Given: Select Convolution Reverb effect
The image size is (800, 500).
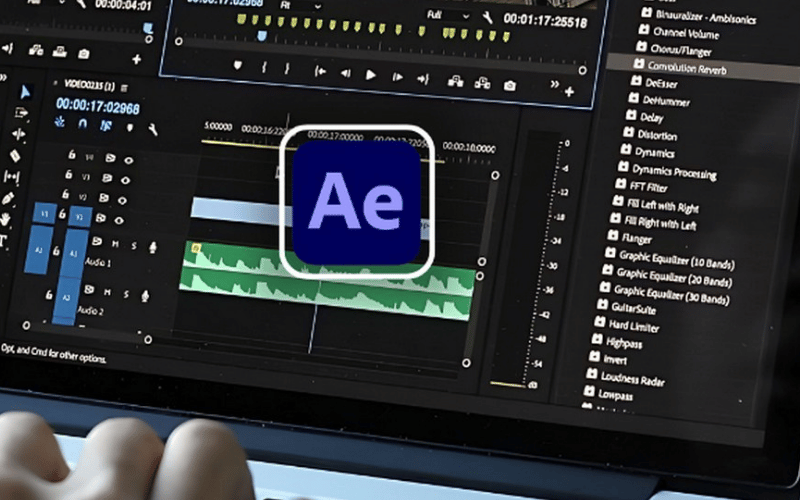Looking at the screenshot, I should [687, 67].
